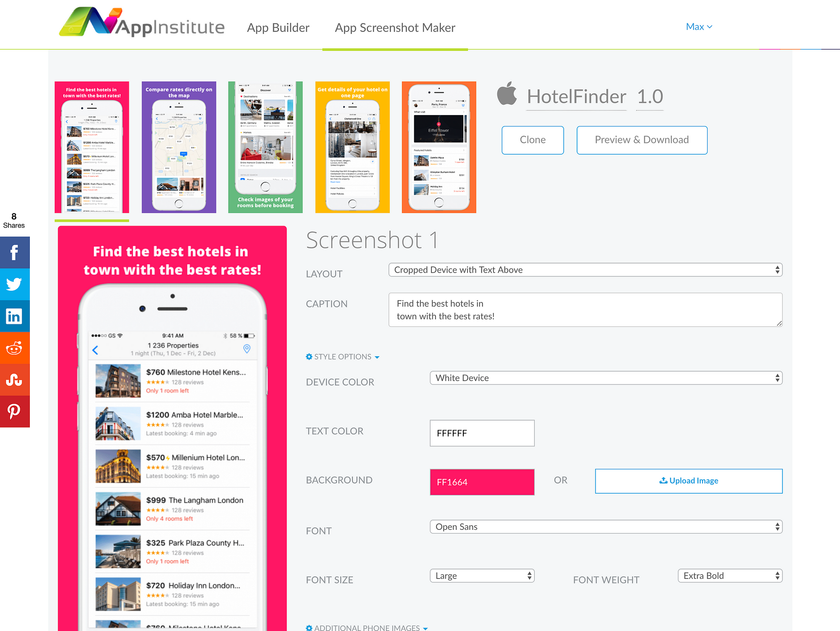This screenshot has width=840, height=631.
Task: Click the AppInstitute logo
Action: point(142,22)
